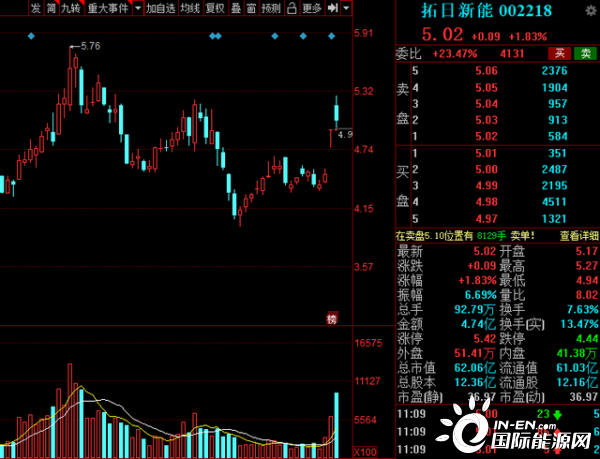Click the red 买 buy button

(x=561, y=53)
